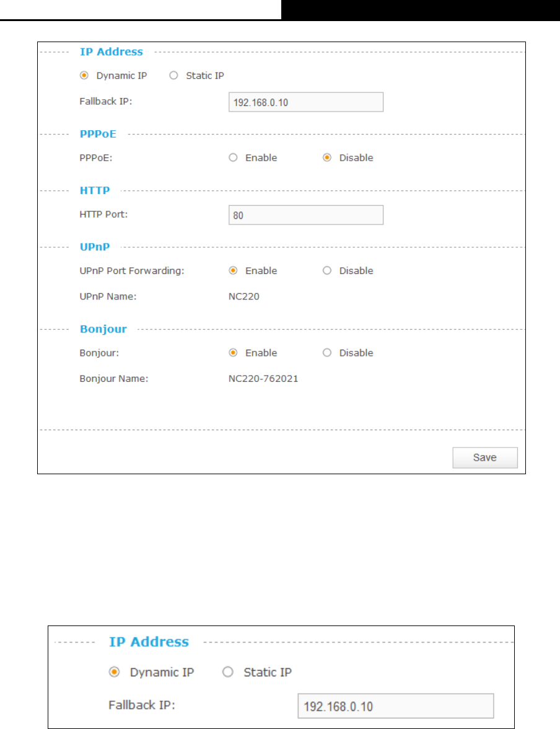Click the Bonjour Name value NC220-762021
The width and height of the screenshot is (560, 729).
(x=263, y=379)
